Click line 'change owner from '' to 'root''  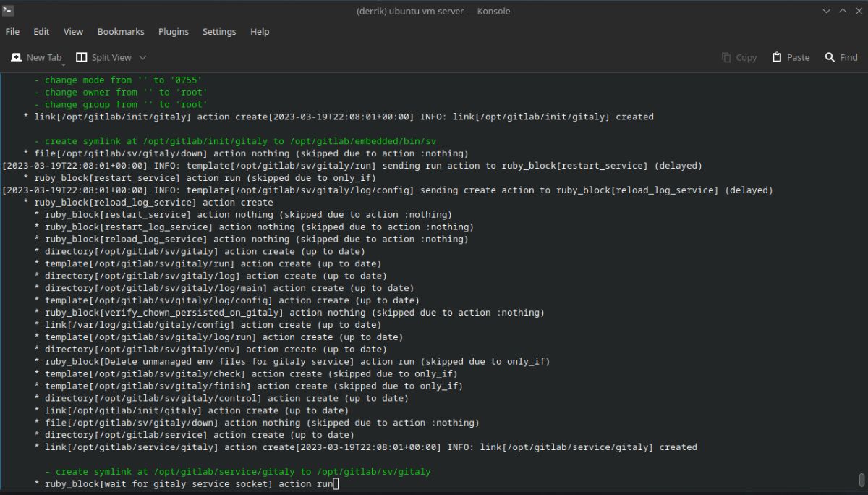pos(121,92)
